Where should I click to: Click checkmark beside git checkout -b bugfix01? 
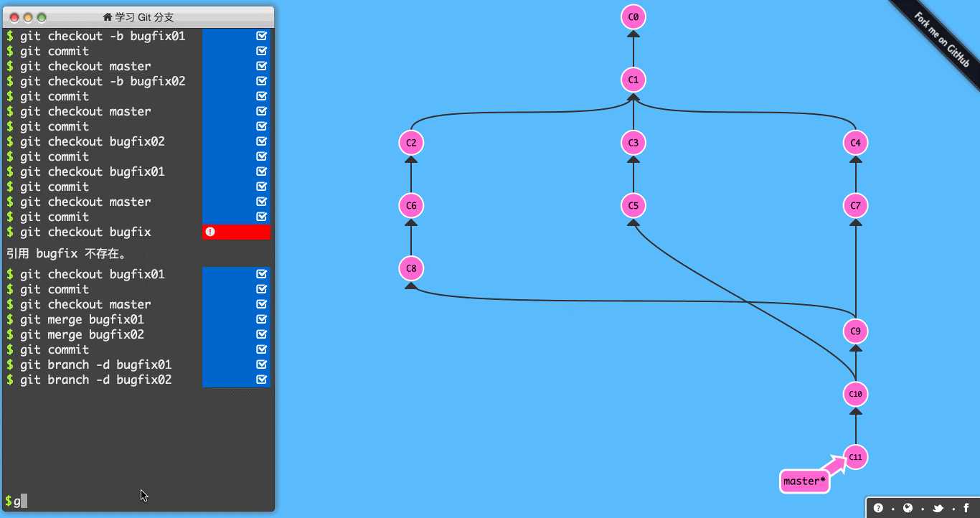(261, 36)
